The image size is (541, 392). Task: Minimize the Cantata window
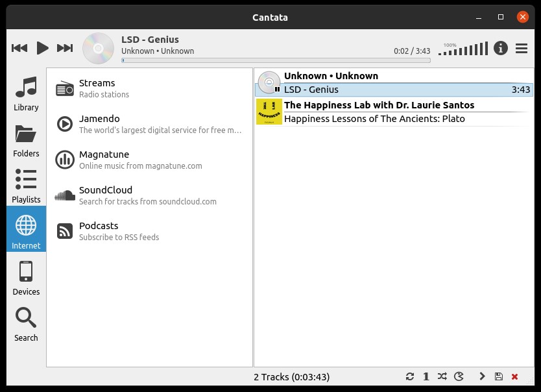click(479, 18)
